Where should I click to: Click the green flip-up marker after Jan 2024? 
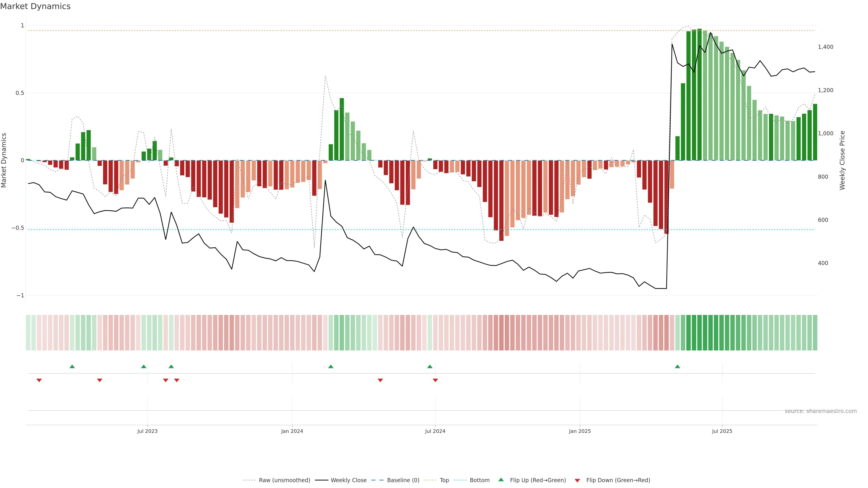(330, 366)
